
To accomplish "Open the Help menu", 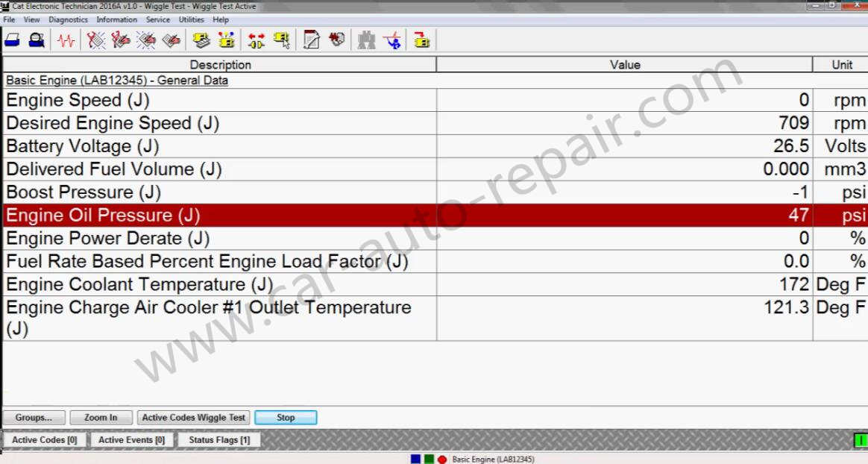I will point(221,19).
